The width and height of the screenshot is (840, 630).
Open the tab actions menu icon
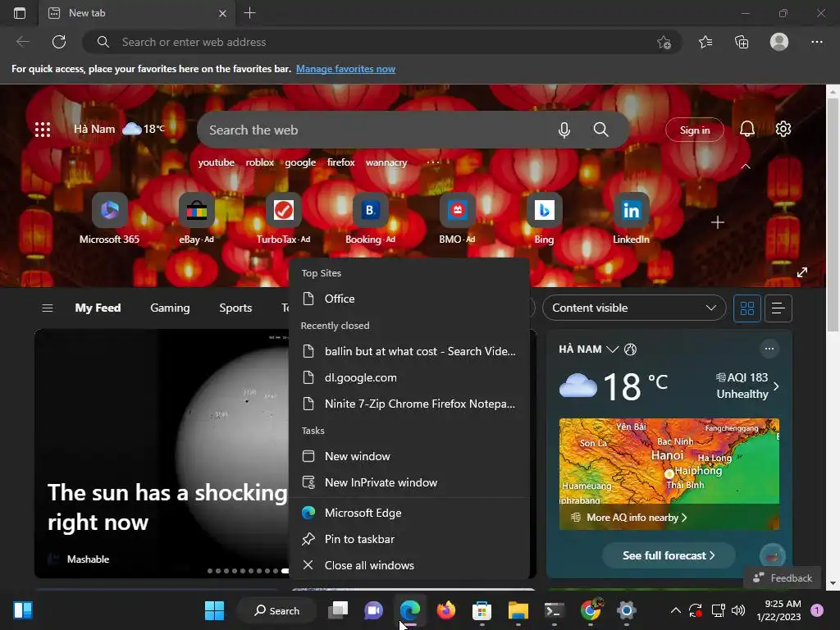click(x=20, y=13)
